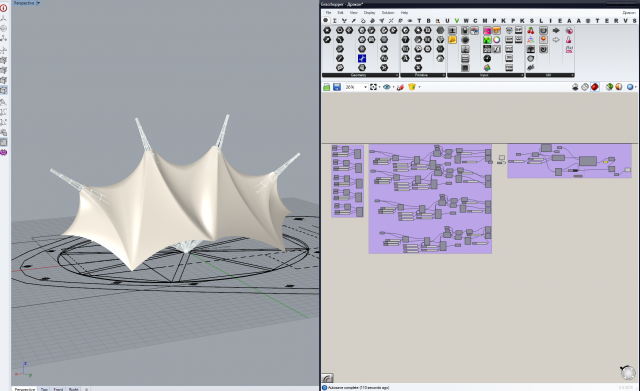Viewport: 640px width, 391px height.
Task: Click the green V component tab
Action: click(x=457, y=20)
